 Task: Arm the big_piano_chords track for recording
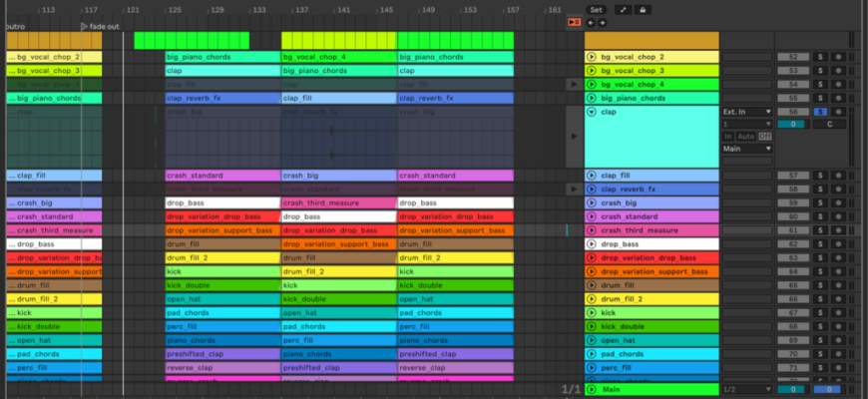click(840, 99)
